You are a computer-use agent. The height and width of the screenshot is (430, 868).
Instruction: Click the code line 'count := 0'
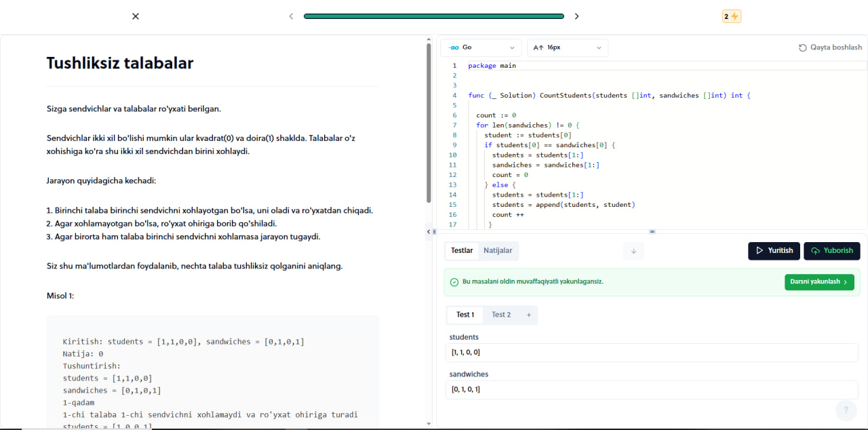click(x=496, y=115)
